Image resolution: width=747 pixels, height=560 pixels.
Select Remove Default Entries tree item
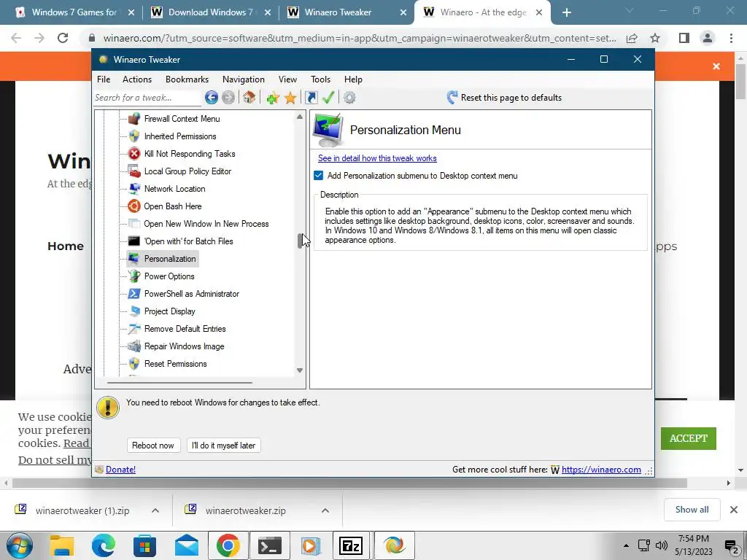pyautogui.click(x=185, y=329)
